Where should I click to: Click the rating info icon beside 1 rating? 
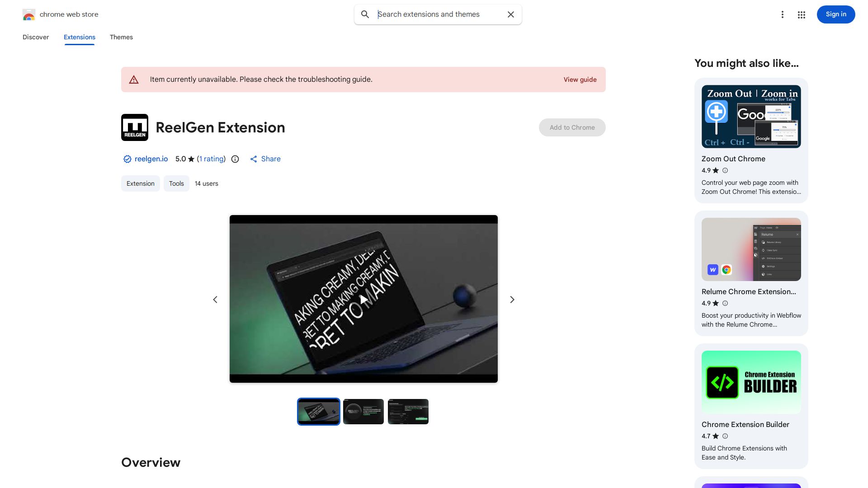tap(235, 159)
